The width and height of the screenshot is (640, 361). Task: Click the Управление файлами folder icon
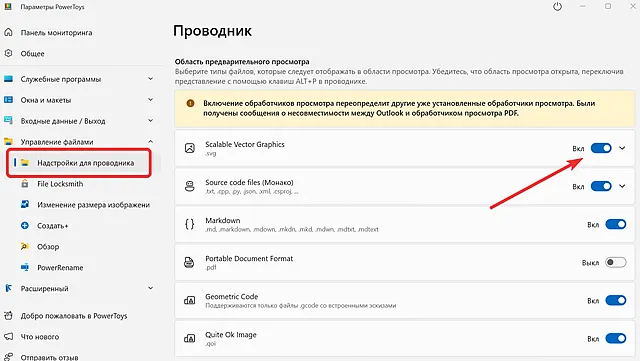pos(8,142)
